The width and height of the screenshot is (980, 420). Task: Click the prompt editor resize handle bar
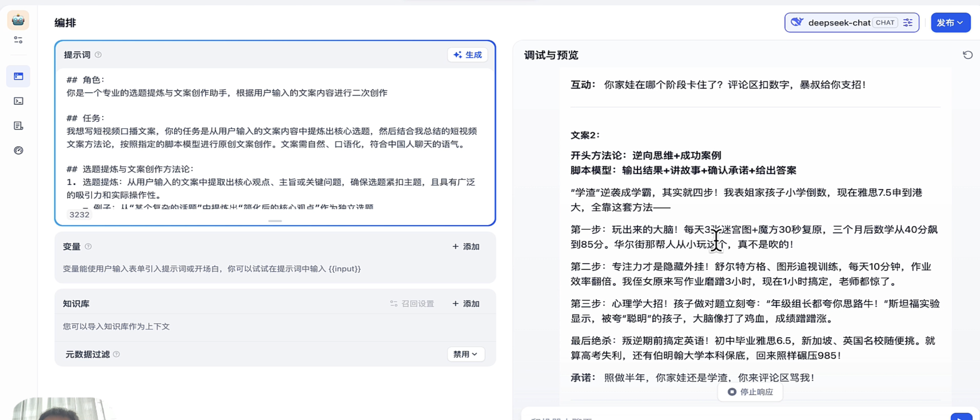pyautogui.click(x=275, y=221)
